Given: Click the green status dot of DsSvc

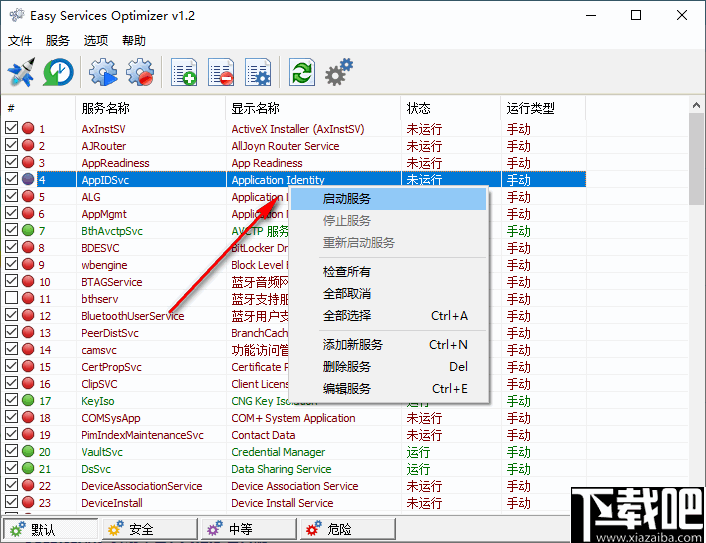Looking at the screenshot, I should 28,468.
